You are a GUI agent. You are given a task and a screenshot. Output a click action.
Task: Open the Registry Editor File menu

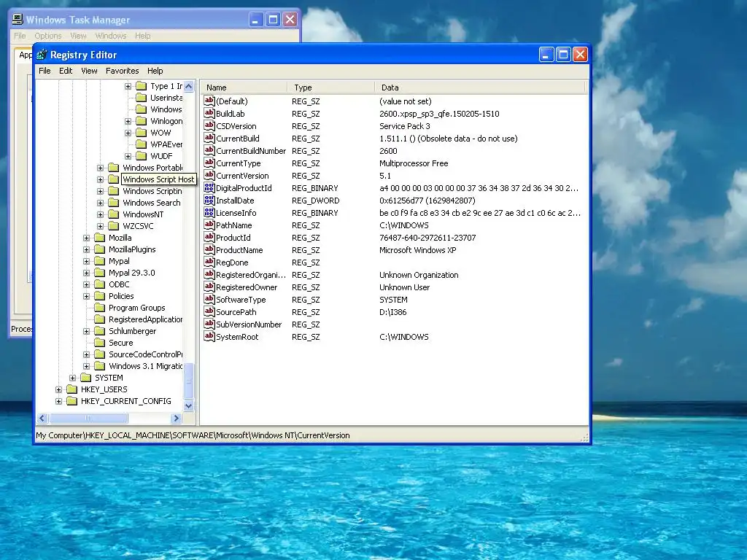(44, 71)
